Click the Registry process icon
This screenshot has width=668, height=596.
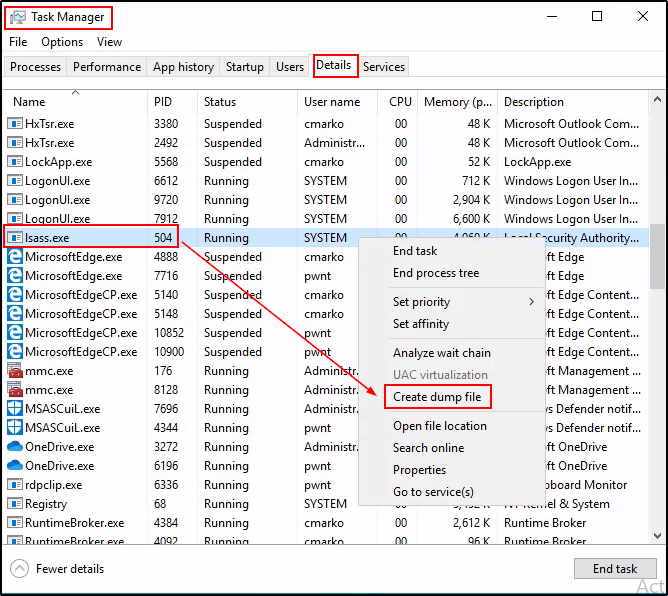[x=15, y=504]
